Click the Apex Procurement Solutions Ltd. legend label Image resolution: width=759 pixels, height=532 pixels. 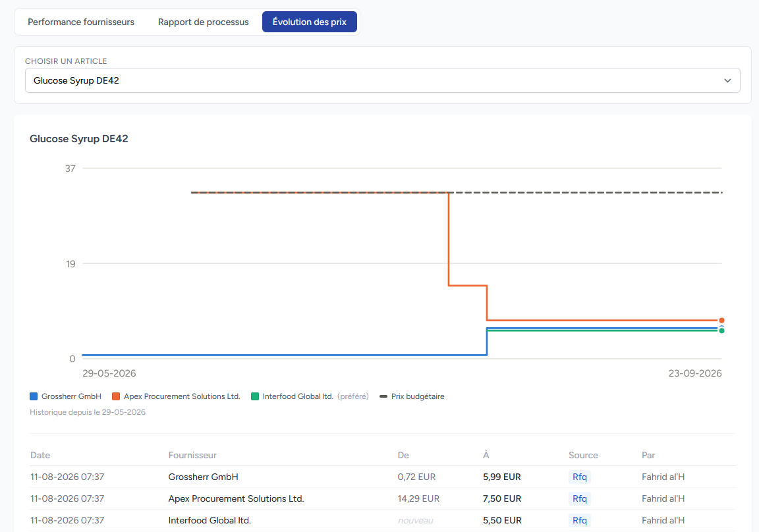[x=182, y=396]
